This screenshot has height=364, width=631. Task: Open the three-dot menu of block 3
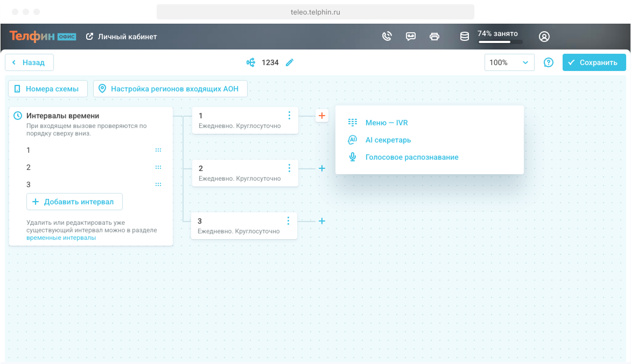[289, 221]
